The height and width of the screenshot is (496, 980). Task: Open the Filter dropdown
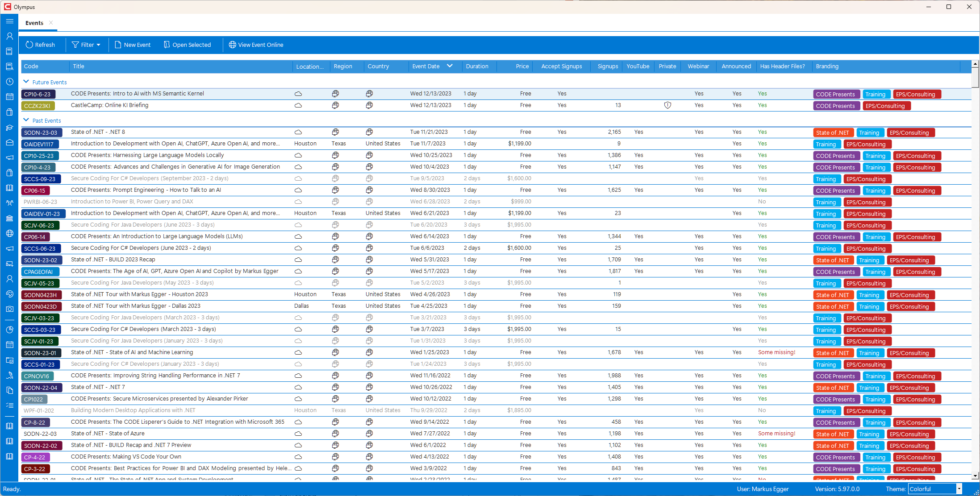[x=86, y=45]
